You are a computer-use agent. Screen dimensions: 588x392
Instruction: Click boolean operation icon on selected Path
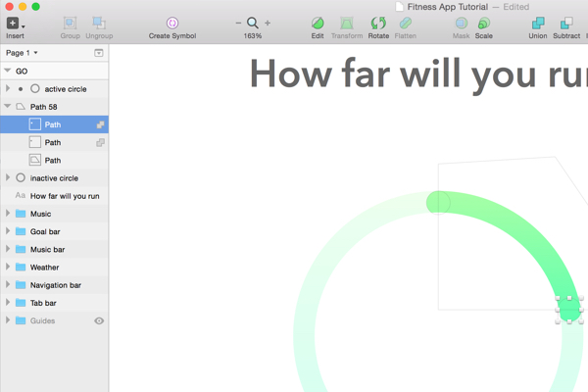[x=100, y=124]
